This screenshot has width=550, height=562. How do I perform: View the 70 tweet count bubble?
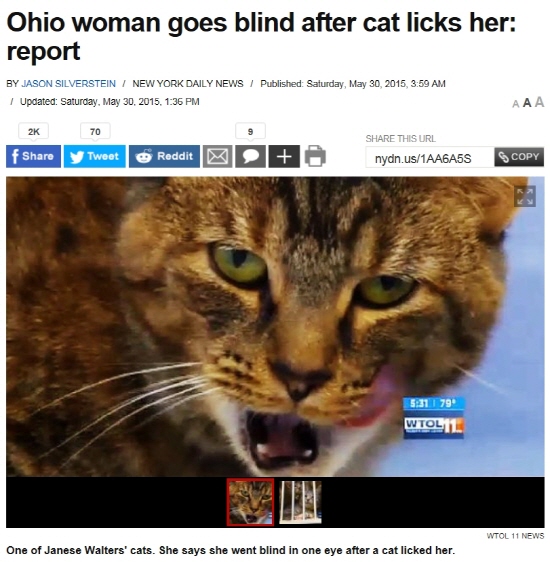coord(95,132)
